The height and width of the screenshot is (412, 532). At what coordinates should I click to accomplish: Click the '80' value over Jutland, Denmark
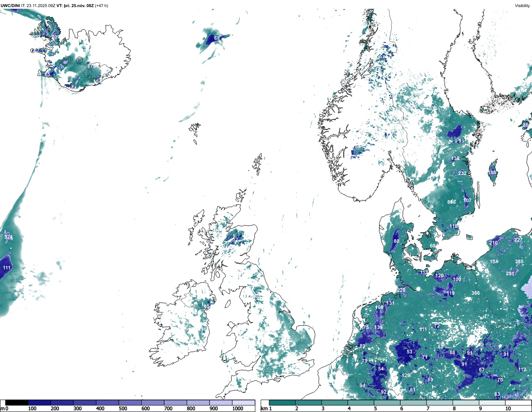[397, 241]
